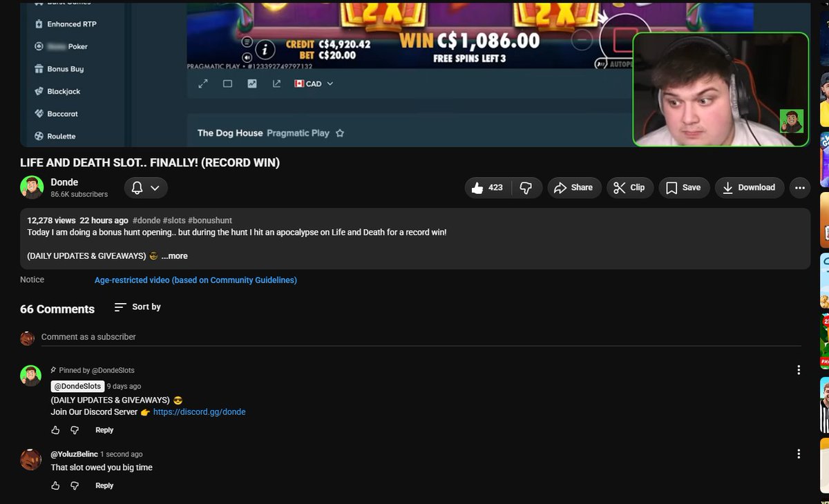Like the video with 423 likes
829x504 pixels.
click(488, 188)
